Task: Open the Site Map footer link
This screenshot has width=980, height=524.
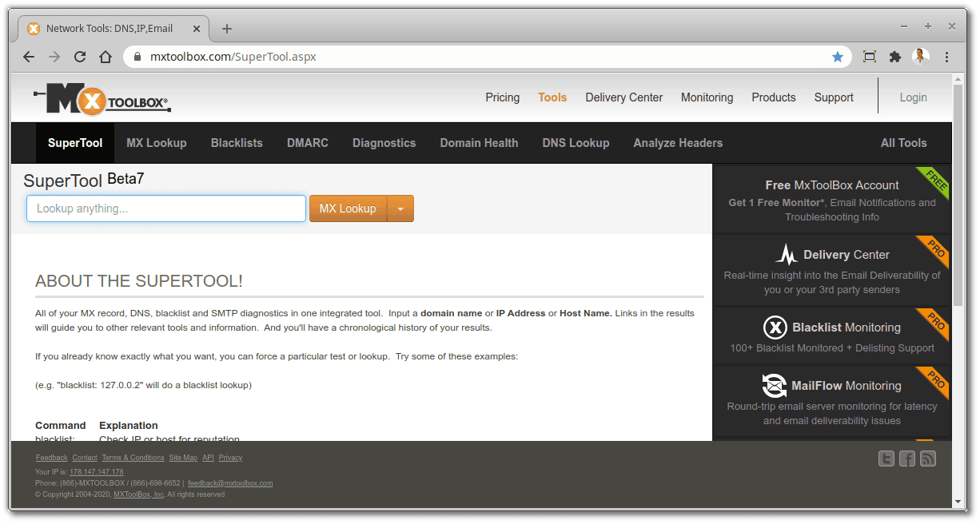Action: [x=183, y=458]
